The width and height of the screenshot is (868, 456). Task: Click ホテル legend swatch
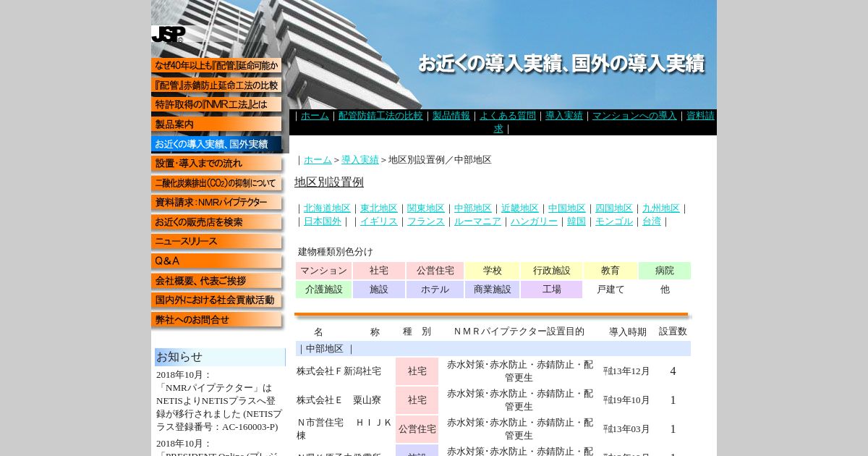click(435, 290)
